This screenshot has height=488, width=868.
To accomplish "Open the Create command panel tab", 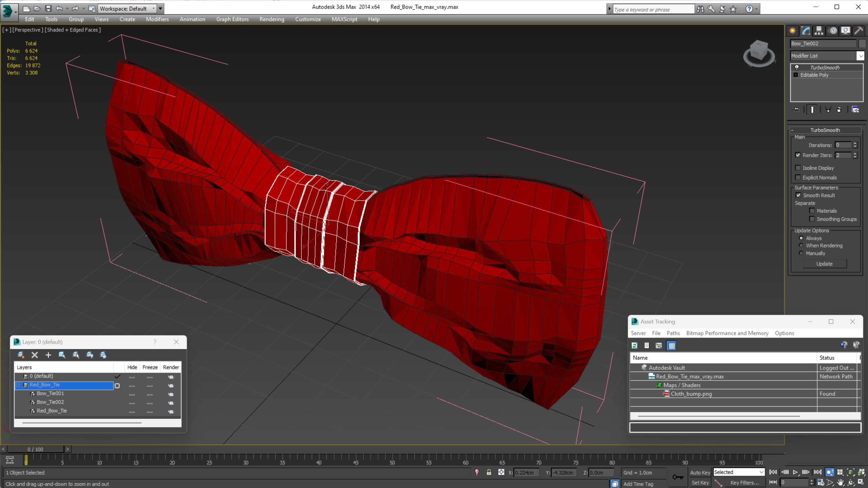I will pyautogui.click(x=793, y=31).
